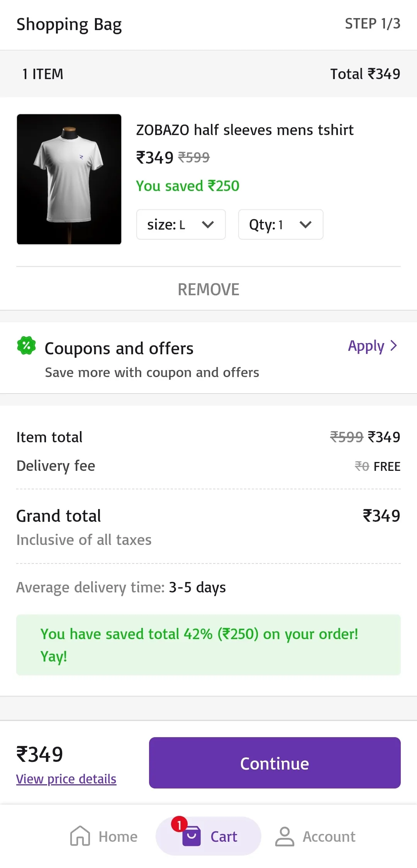Open the Qty 1 dropdown
The image size is (417, 868).
tap(280, 225)
